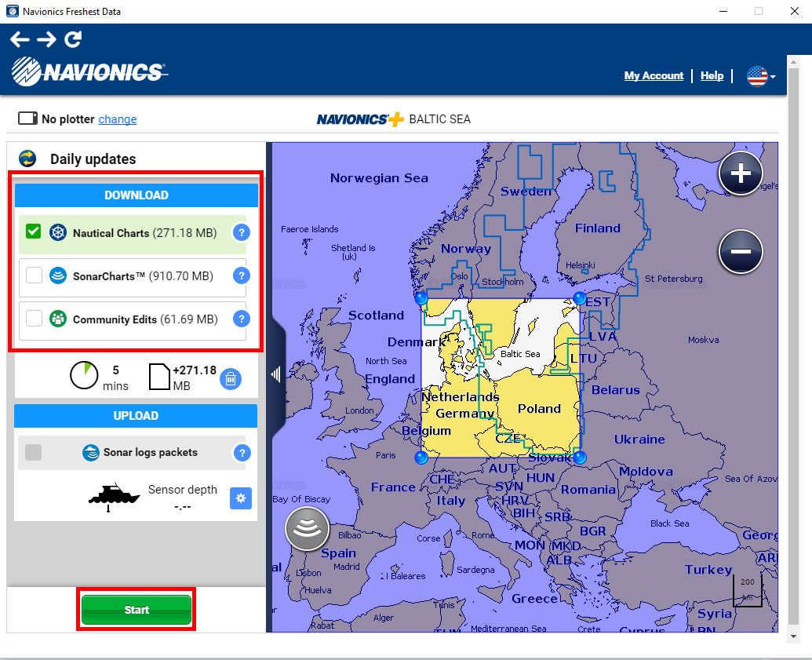Click the vertical scrollbar of the page
The image size is (812, 660).
793,346
